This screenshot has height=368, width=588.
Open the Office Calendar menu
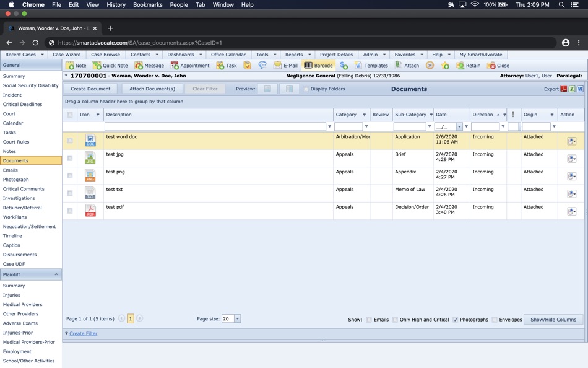click(228, 55)
